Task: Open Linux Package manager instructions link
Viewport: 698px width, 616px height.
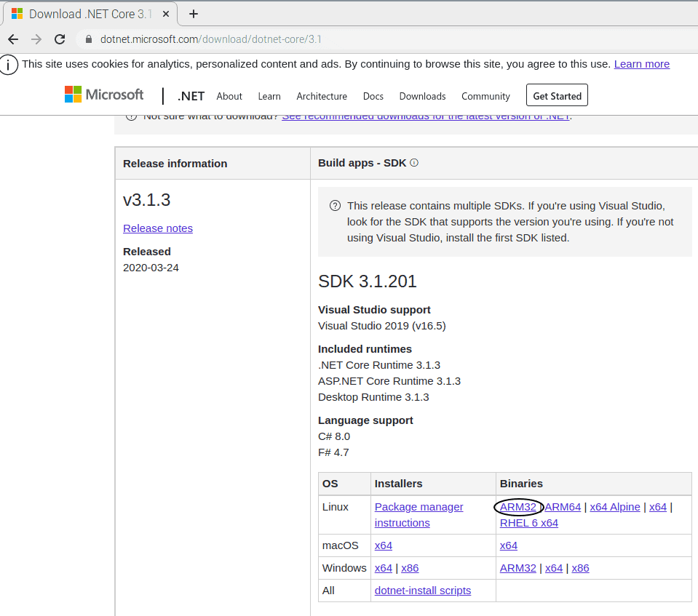Action: tap(419, 515)
